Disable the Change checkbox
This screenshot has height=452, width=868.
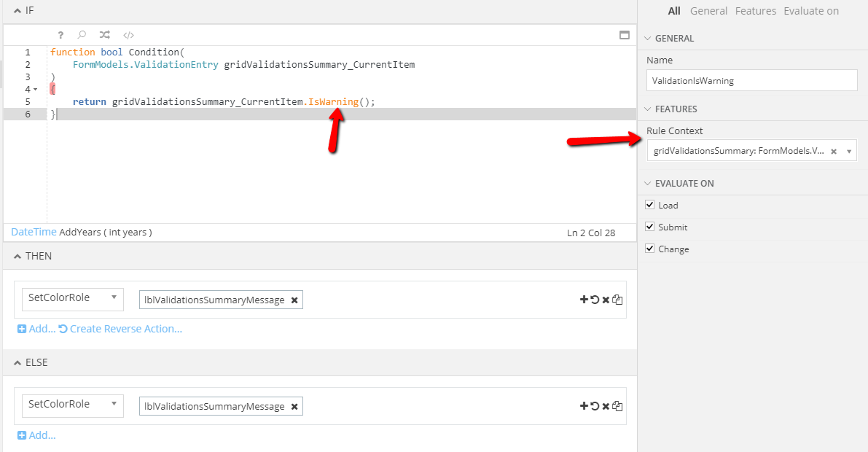[649, 249]
